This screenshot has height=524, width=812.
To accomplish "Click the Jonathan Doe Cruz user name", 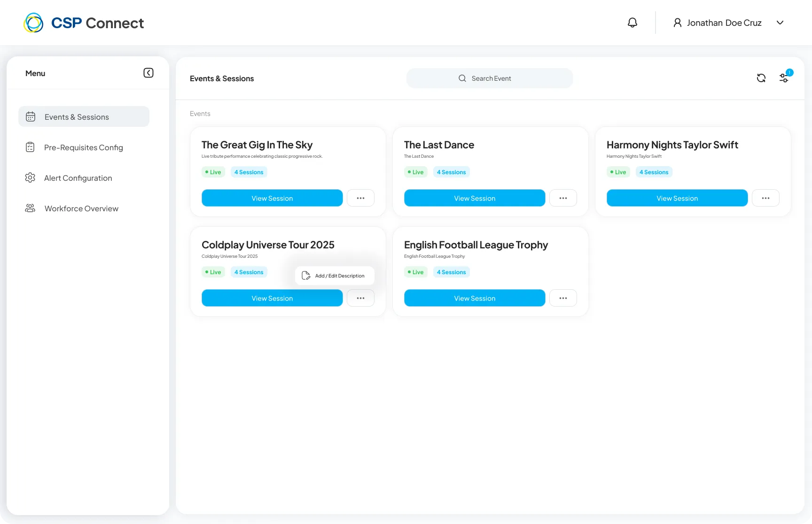I will pos(724,23).
